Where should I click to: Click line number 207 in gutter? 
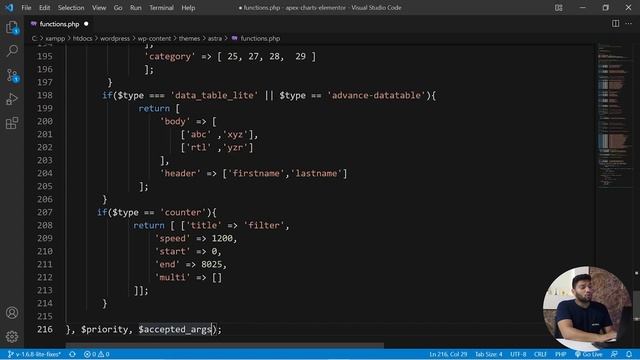[44, 212]
